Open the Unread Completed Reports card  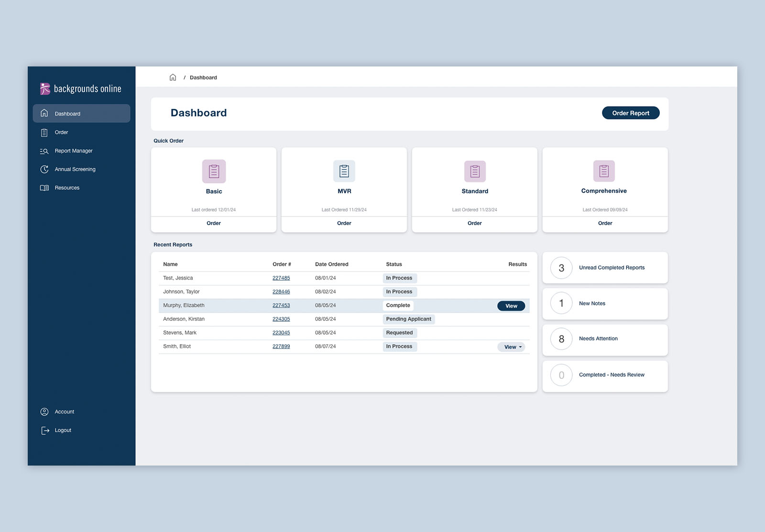(605, 268)
